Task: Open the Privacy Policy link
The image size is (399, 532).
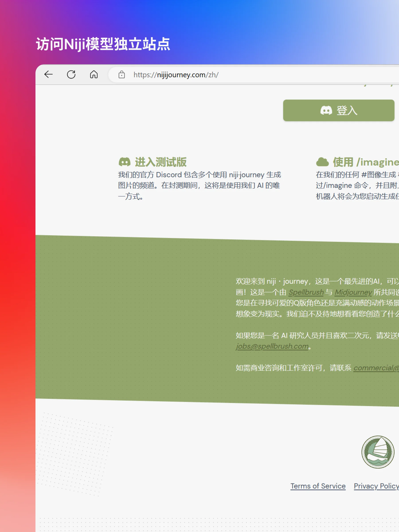Action: click(x=376, y=486)
